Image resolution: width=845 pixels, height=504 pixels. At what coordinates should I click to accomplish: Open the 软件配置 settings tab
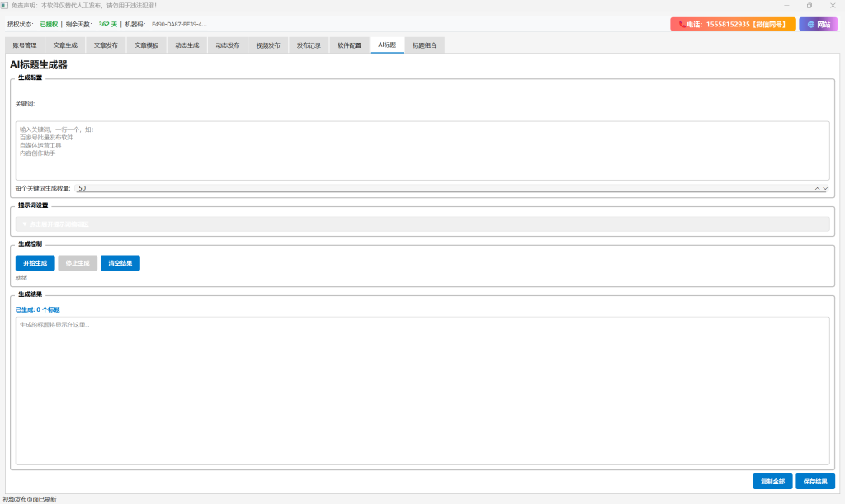click(349, 45)
